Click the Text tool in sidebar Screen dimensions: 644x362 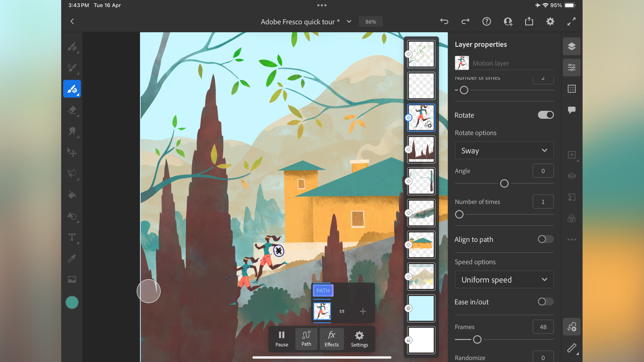(72, 237)
